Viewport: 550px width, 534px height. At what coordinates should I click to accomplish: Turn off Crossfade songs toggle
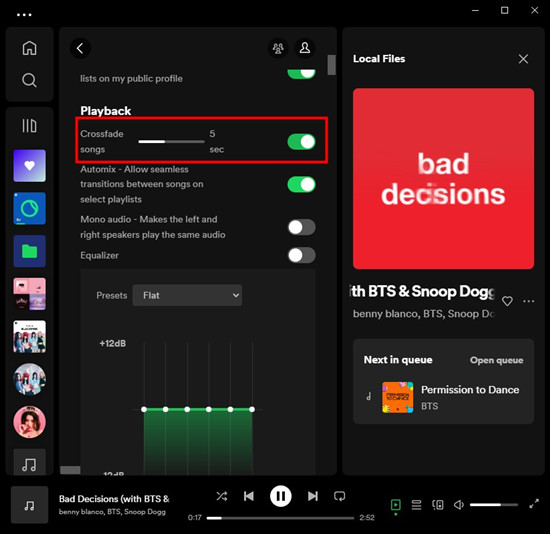point(301,142)
